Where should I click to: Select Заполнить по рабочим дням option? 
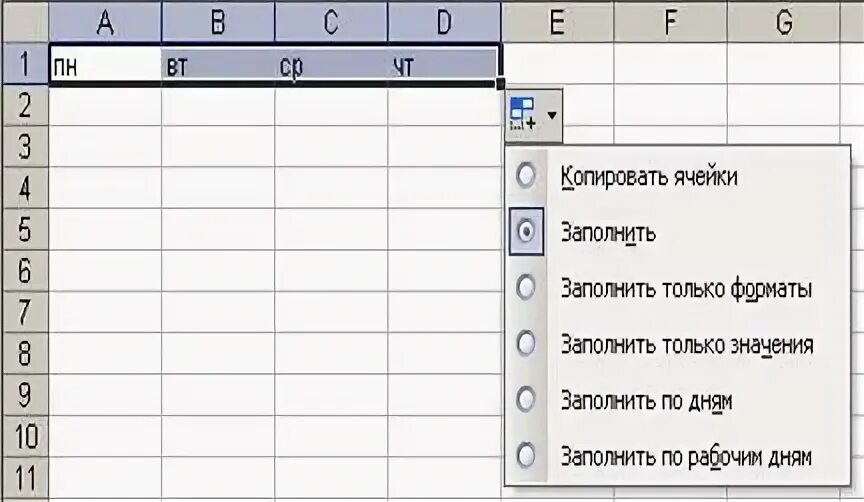(686, 457)
